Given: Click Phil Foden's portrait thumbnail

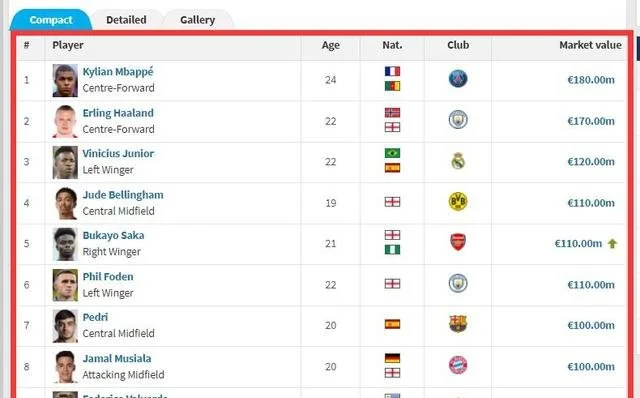Looking at the screenshot, I should (x=65, y=285).
